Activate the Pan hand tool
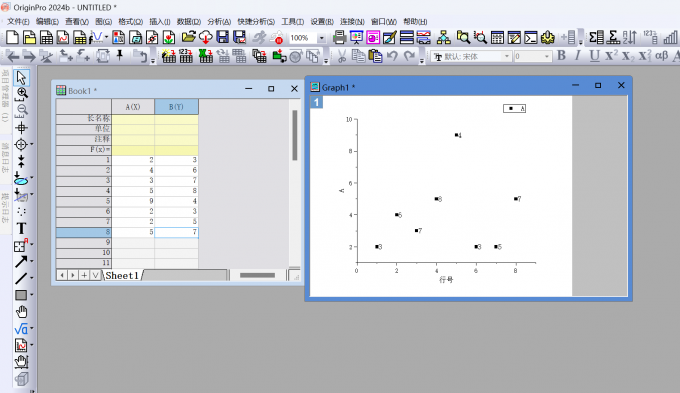 (x=21, y=312)
